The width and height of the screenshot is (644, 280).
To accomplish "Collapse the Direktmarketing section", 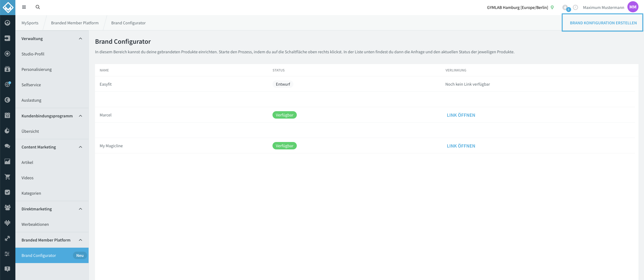I will pos(81,209).
